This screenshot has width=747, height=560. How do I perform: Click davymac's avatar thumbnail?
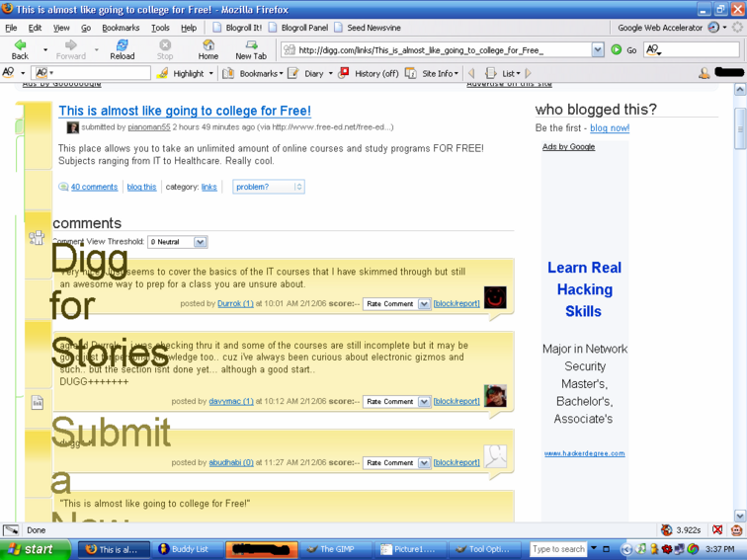[x=495, y=396]
